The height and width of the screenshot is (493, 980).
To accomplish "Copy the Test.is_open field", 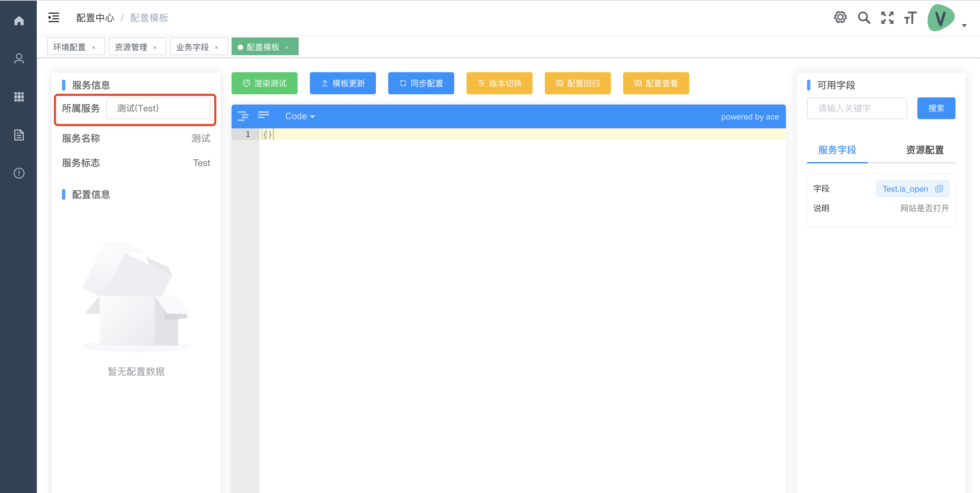I will (939, 189).
